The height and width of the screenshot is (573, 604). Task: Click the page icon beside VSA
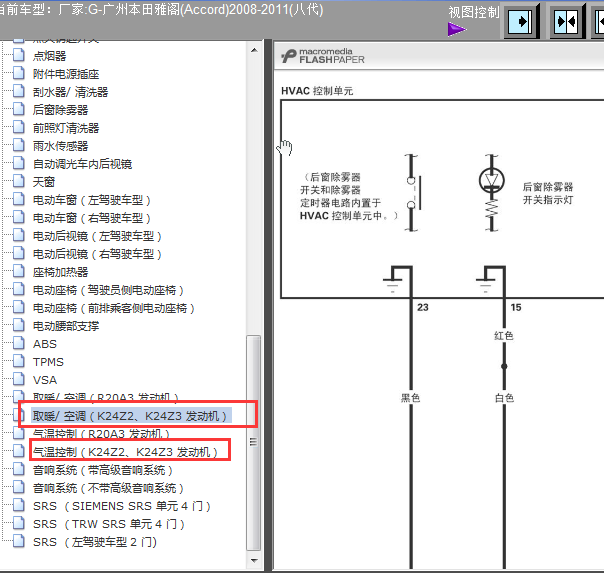point(18,379)
